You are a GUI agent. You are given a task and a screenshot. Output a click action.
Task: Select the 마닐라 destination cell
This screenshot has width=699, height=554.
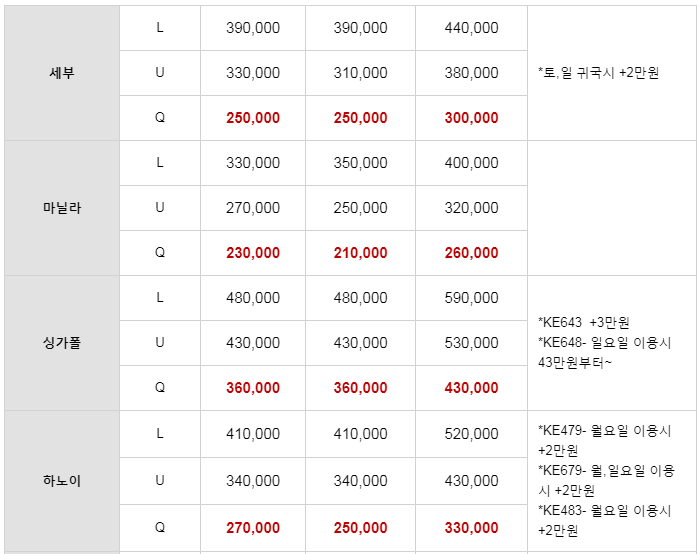(62, 208)
